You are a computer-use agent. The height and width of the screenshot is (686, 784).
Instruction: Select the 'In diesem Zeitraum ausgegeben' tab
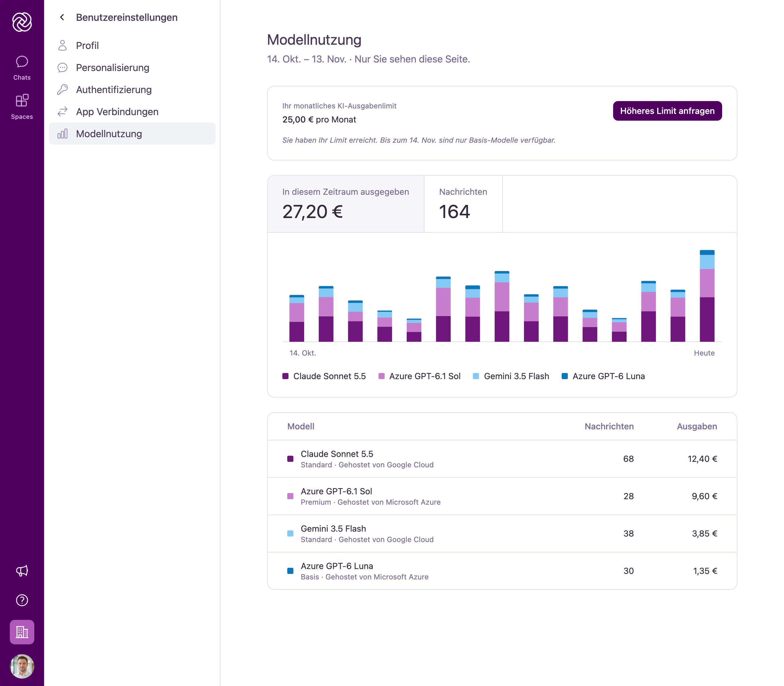click(x=346, y=204)
